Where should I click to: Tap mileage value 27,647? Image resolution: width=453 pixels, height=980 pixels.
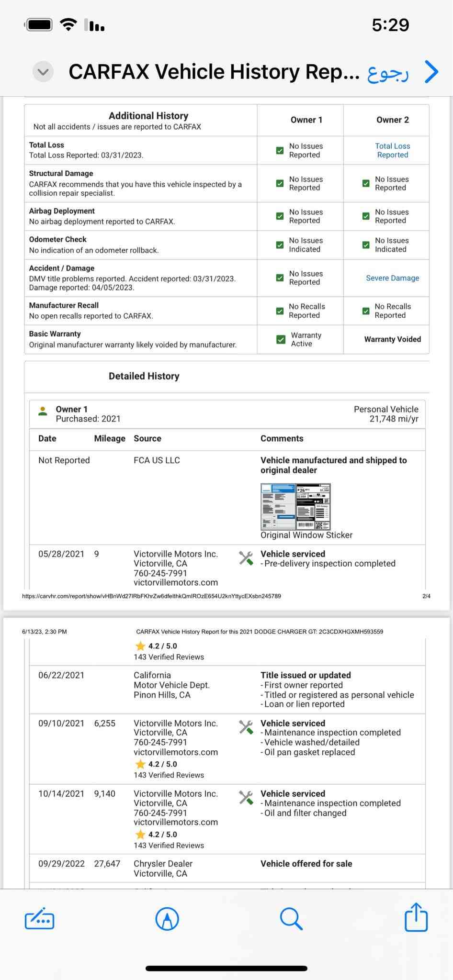[107, 864]
